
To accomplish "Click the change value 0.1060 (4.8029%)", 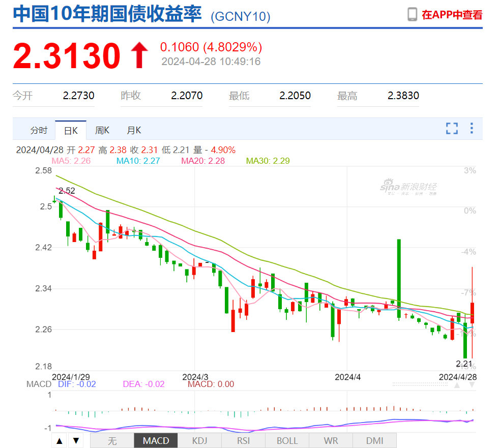I will [211, 47].
